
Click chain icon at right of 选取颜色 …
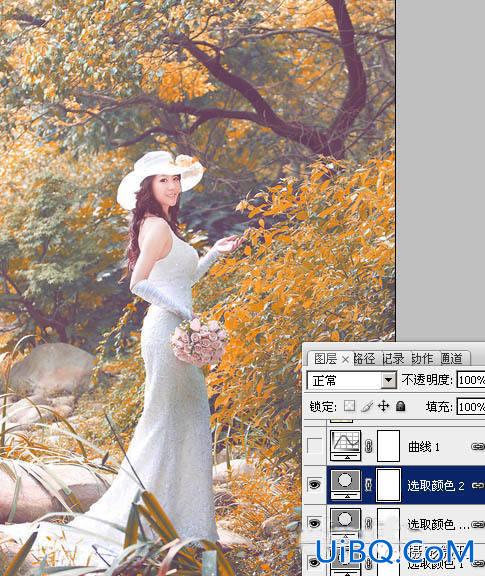478,524
